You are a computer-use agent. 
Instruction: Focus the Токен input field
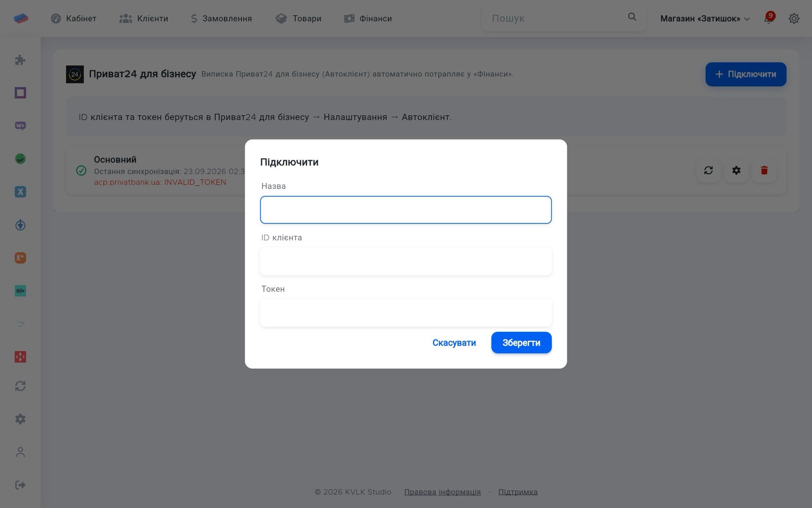pyautogui.click(x=406, y=312)
